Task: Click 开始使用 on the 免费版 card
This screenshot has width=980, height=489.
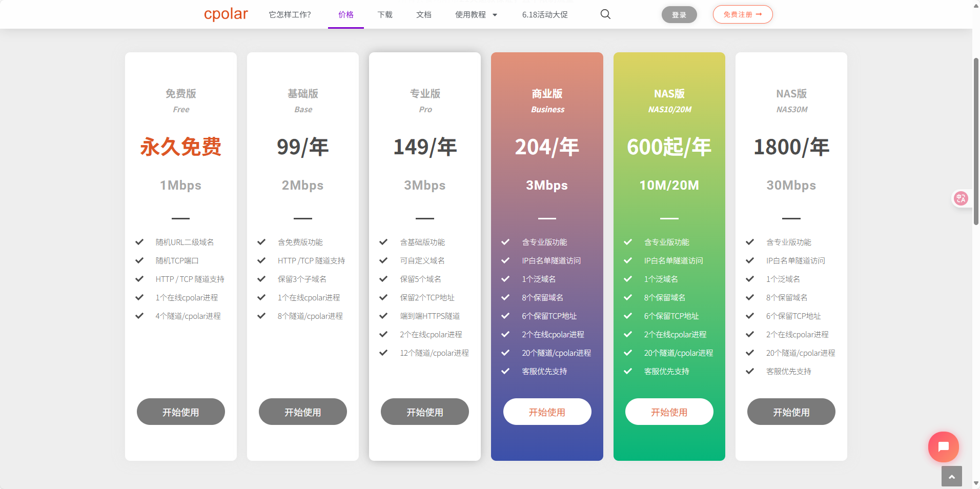Action: pos(181,412)
